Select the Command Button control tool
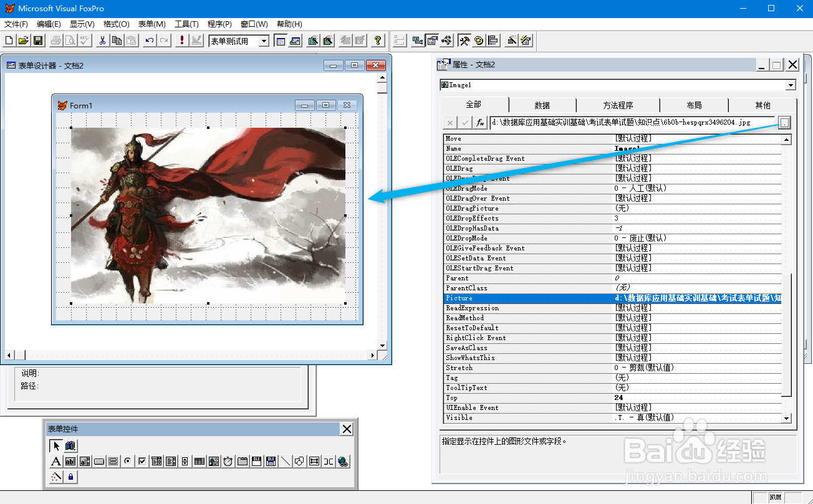Screen dimensions: 813x504 pyautogui.click(x=99, y=461)
